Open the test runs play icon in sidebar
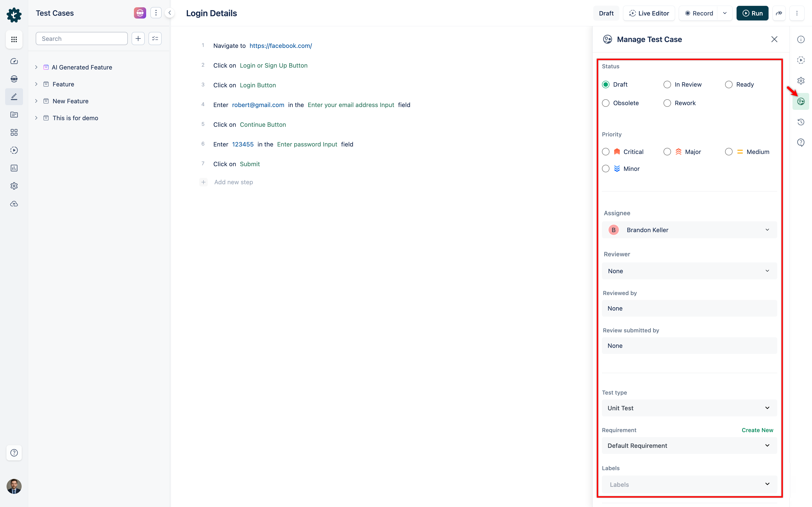Screen dimensions: 812x507 click(x=14, y=150)
